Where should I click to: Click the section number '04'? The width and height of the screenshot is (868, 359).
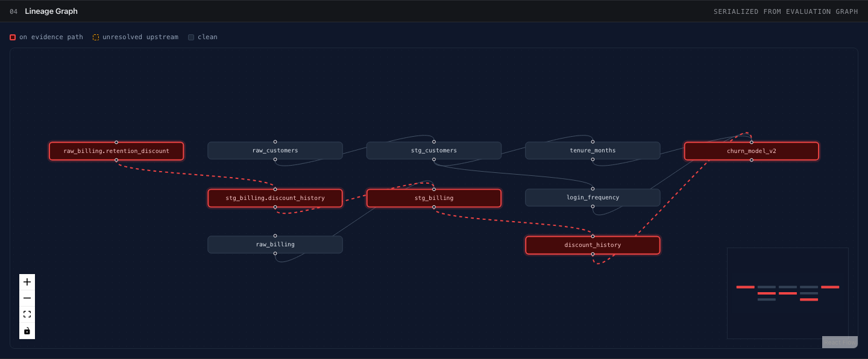pos(14,11)
